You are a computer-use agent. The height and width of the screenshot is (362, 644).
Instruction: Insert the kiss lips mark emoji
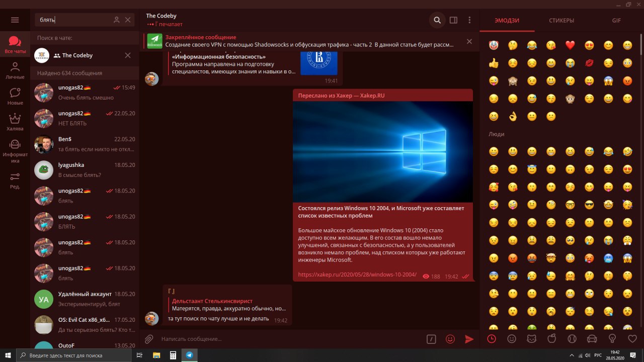tap(589, 63)
